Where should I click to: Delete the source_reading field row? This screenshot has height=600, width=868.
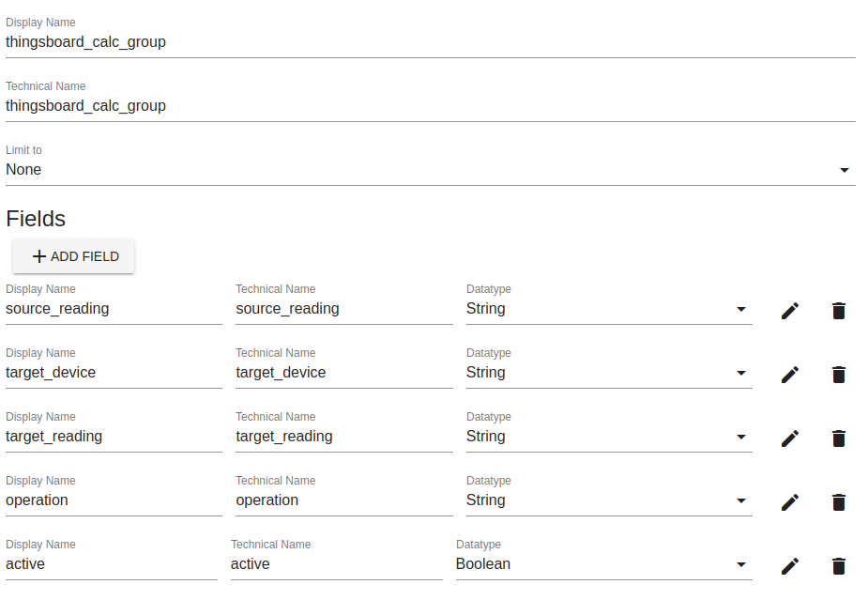pos(839,311)
